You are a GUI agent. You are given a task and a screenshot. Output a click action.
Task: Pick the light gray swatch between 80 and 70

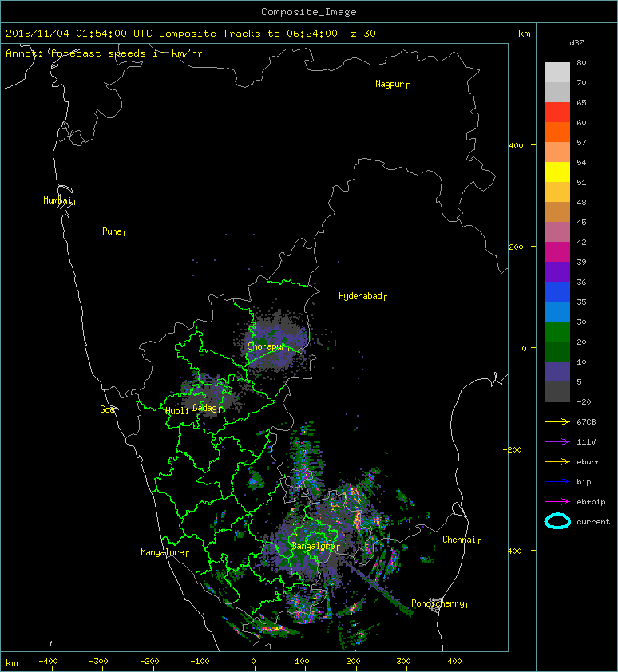tap(557, 72)
